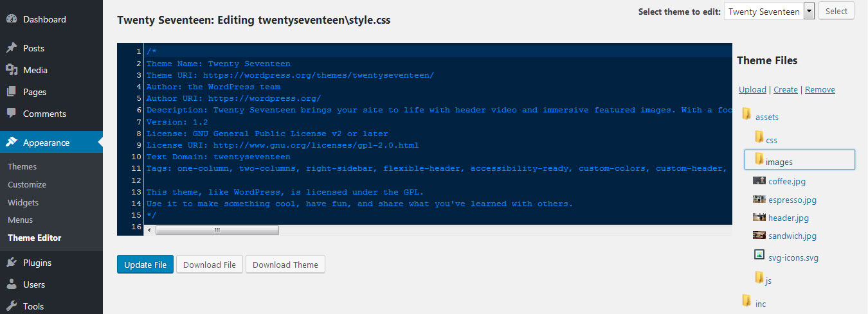Click the svg-icons.svg file icon
This screenshot has height=314, width=868.
(x=759, y=255)
